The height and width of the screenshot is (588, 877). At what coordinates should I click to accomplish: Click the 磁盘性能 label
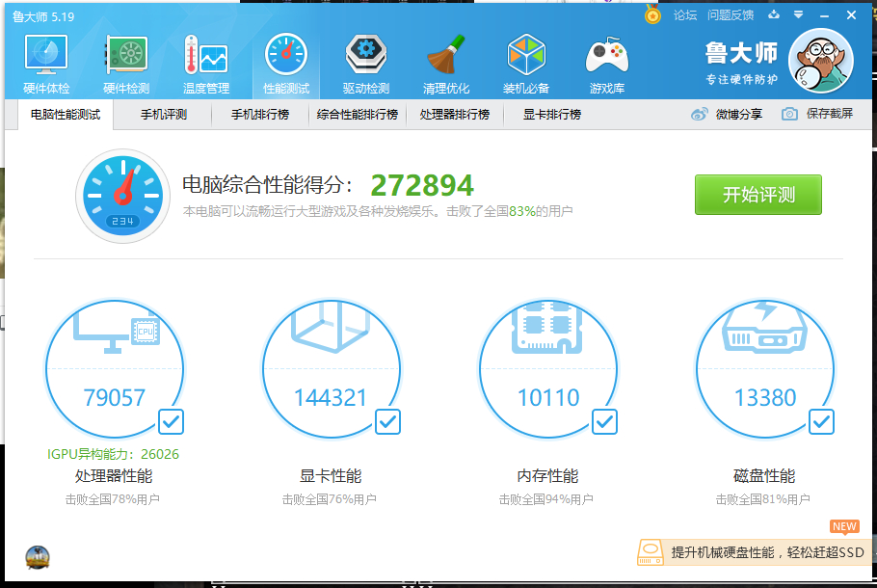point(764,476)
